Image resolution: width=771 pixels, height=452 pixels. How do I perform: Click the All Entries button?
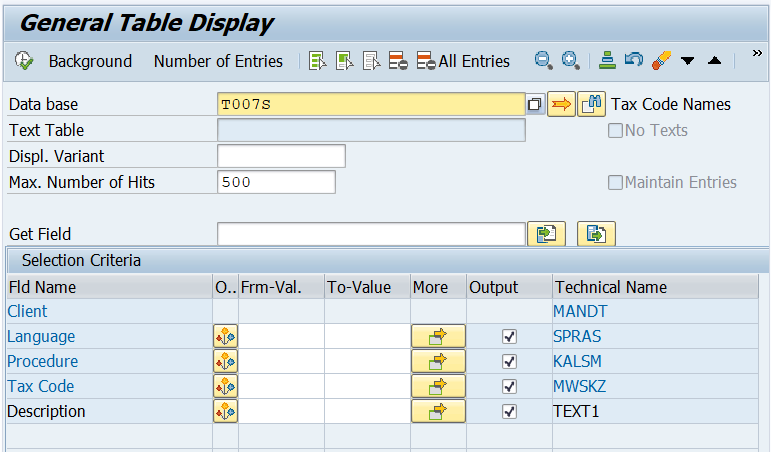point(463,61)
